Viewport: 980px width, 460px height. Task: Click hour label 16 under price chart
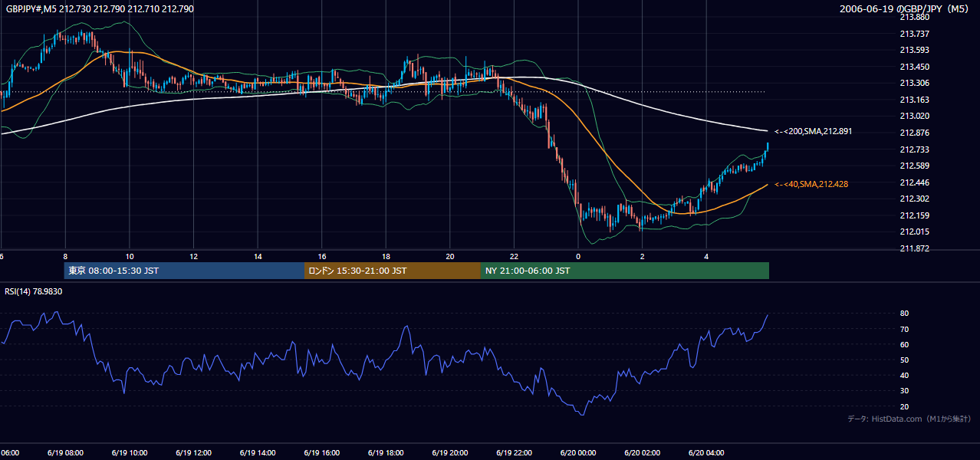[322, 257]
